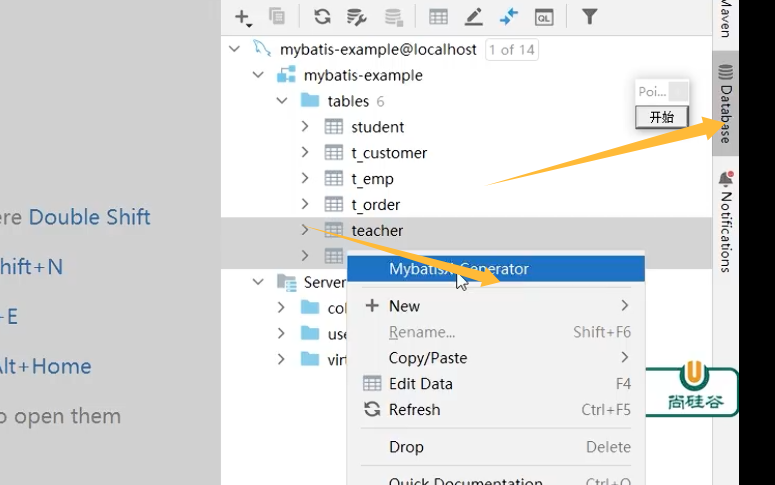Click the Duplicate toolbar icon
This screenshot has width=775, height=485.
coord(277,16)
